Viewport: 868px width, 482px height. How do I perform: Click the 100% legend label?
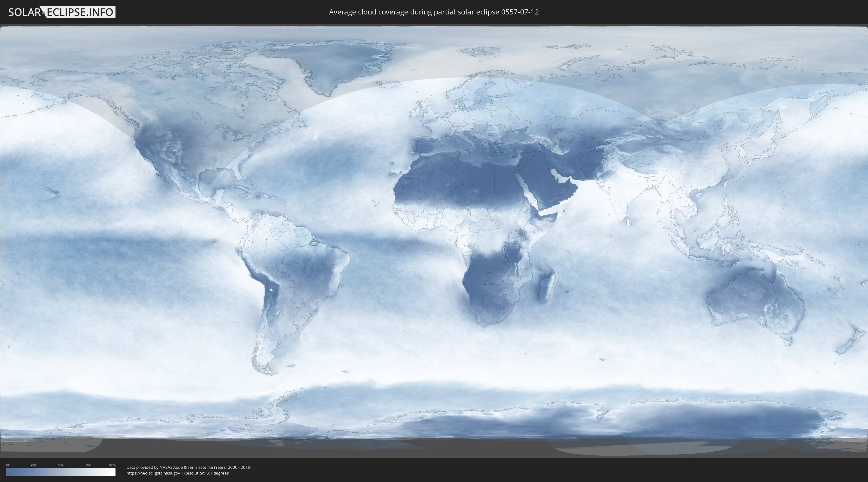pyautogui.click(x=112, y=465)
